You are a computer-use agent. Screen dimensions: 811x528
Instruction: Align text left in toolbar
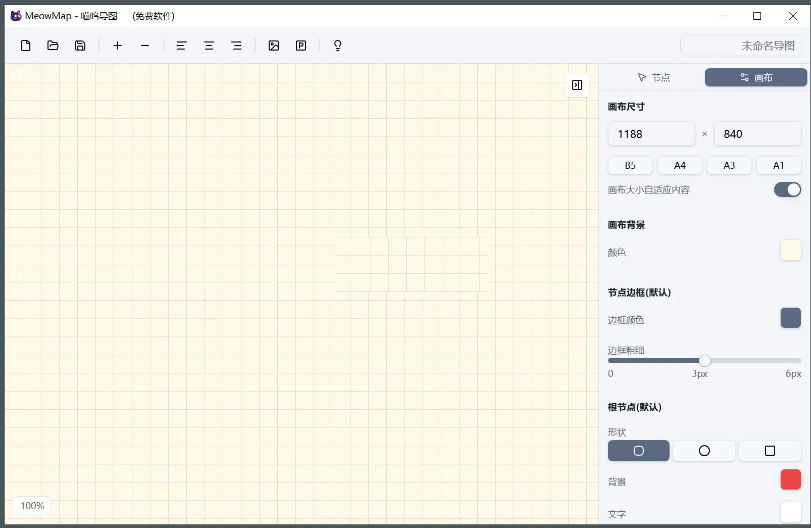pyautogui.click(x=182, y=46)
